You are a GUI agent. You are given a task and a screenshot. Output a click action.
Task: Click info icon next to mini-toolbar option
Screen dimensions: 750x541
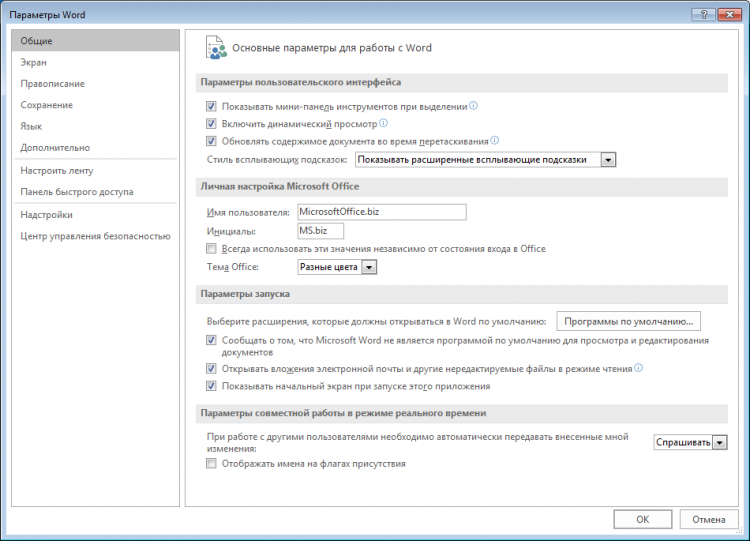(474, 105)
